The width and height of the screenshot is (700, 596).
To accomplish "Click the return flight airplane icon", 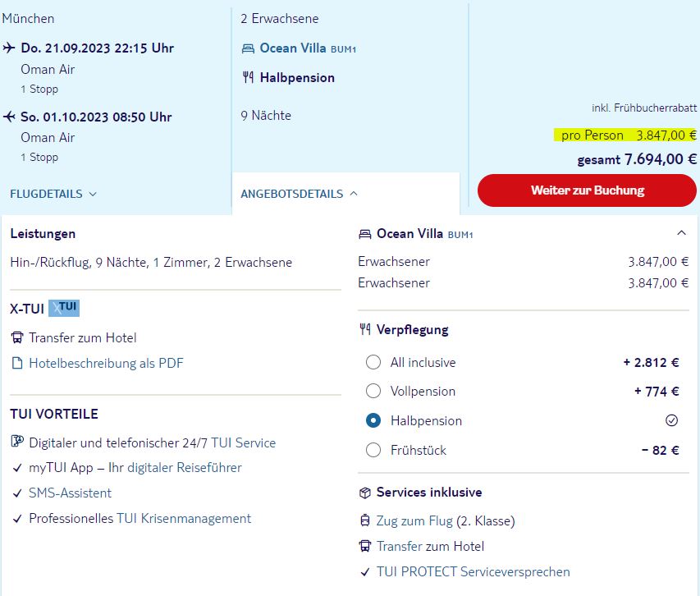I will click(9, 117).
